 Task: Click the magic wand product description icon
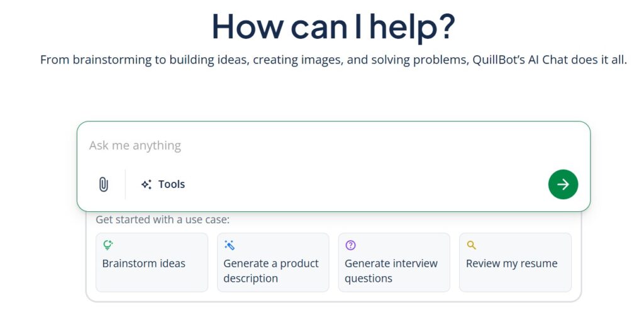click(x=229, y=245)
